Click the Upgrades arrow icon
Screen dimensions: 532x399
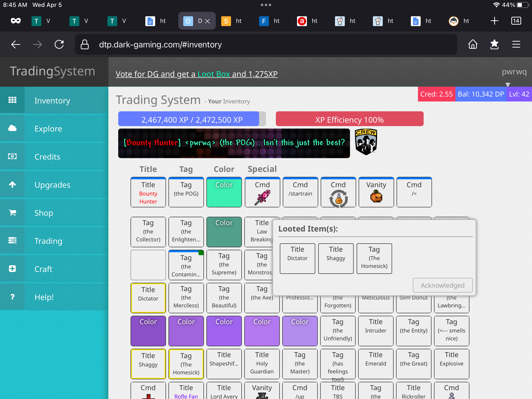[x=12, y=184]
